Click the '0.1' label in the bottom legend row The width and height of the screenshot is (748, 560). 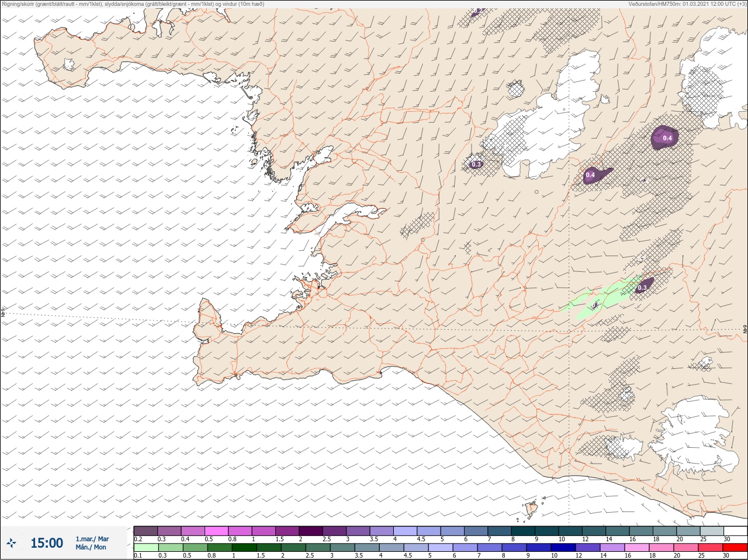tap(138, 555)
